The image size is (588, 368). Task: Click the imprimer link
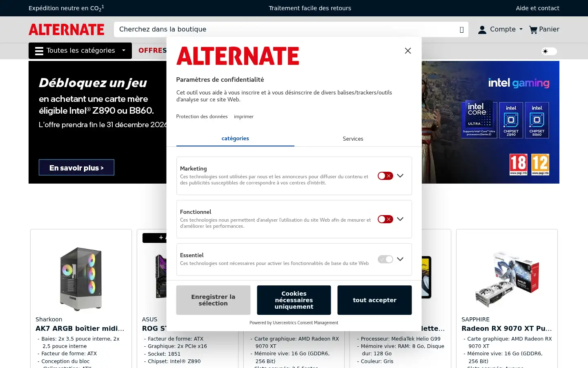[244, 117]
